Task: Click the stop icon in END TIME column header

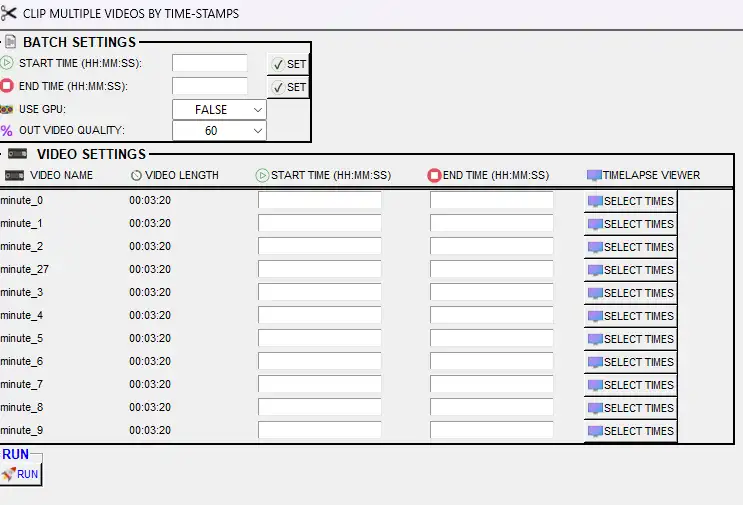Action: tap(434, 175)
